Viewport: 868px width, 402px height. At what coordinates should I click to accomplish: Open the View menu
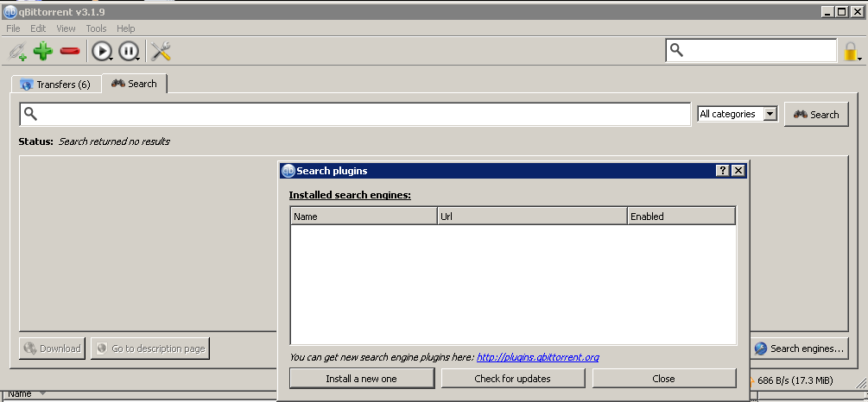(66, 28)
